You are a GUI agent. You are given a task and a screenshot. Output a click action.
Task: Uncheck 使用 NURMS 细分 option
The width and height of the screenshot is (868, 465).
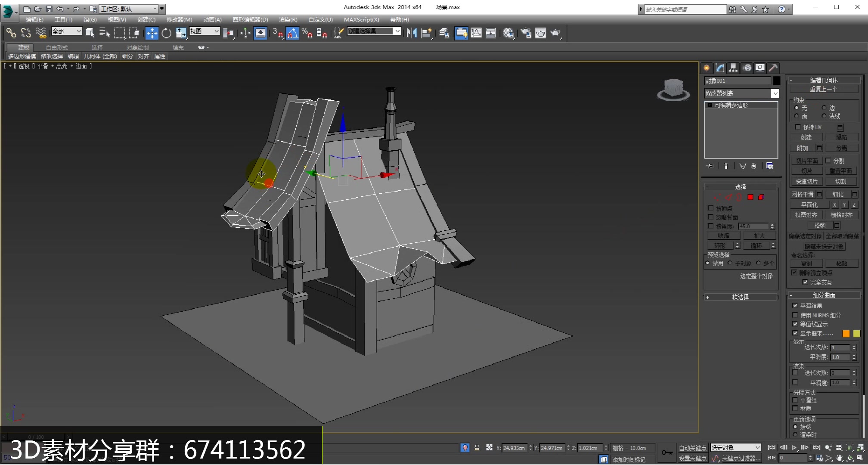(x=795, y=315)
